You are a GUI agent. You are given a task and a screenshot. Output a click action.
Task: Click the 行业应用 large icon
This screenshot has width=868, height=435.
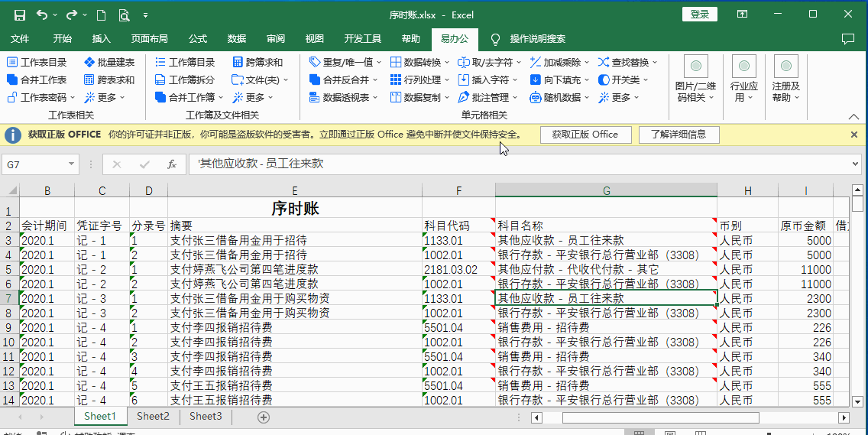744,66
